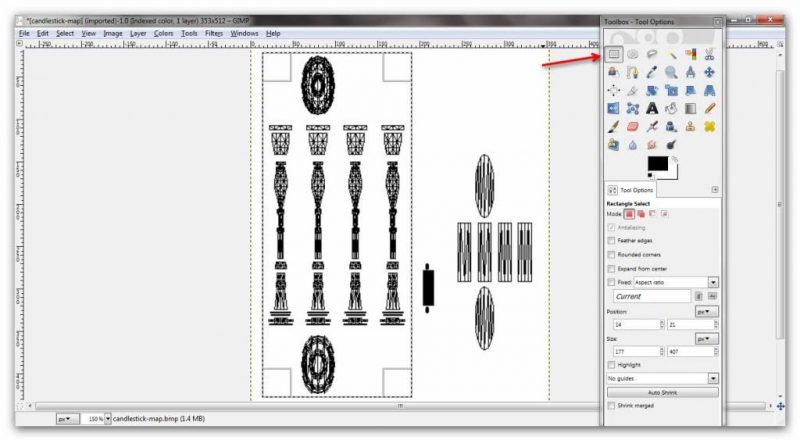Viewport: 800px width, 440px height.
Task: Open the Fixed Aspect ratio dropdown
Action: pyautogui.click(x=713, y=282)
